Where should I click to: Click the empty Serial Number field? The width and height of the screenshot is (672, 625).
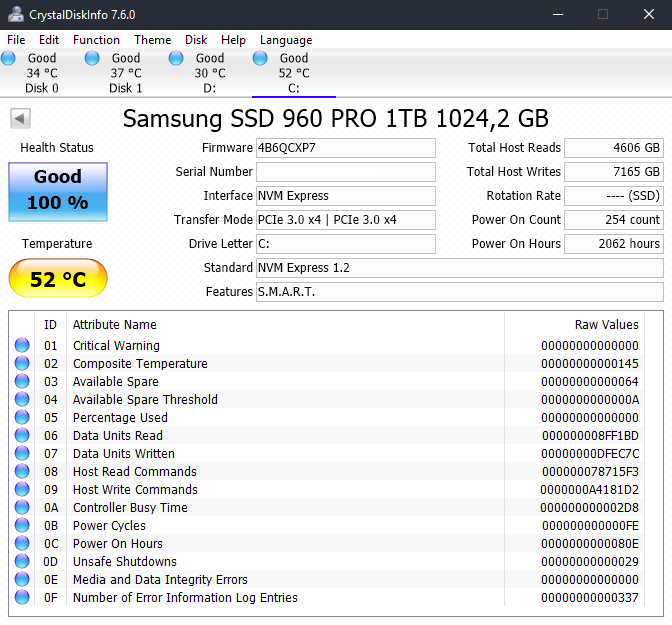point(346,172)
